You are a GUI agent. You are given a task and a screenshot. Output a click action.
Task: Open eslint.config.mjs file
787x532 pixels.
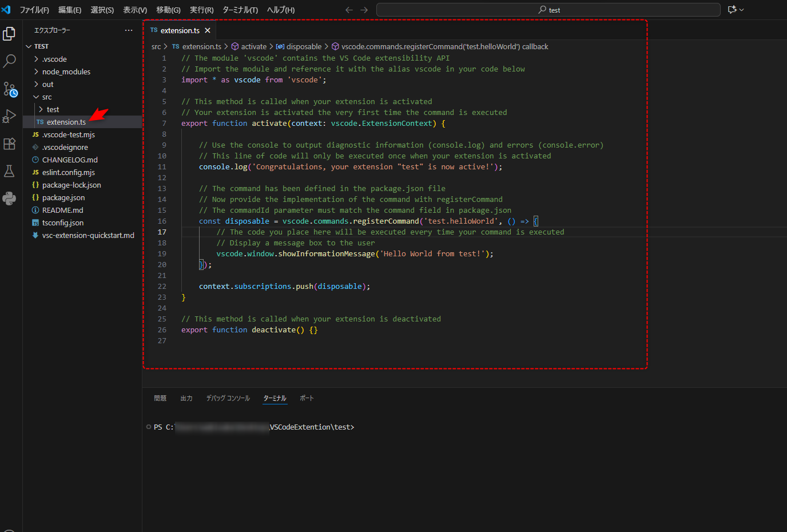[x=82, y=172]
